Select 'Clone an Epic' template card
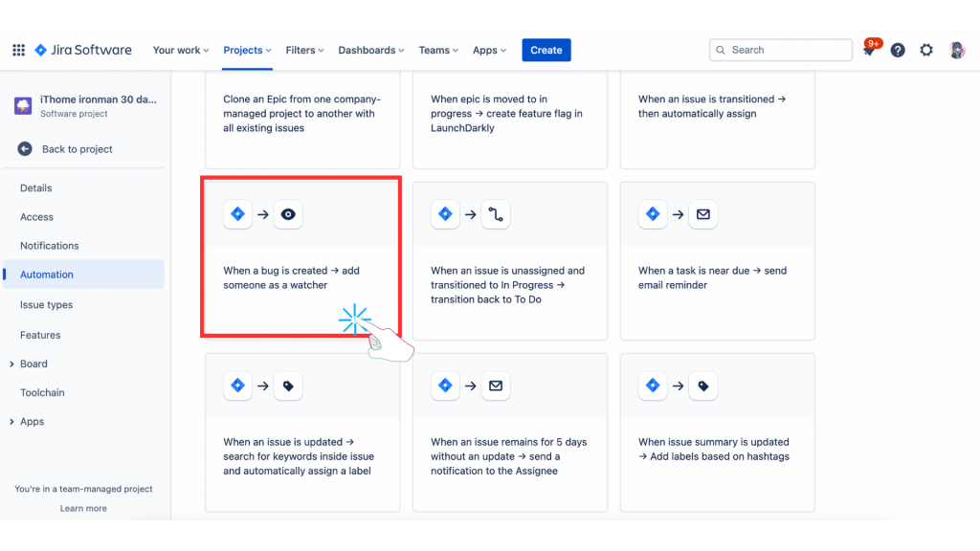The height and width of the screenshot is (551, 980). pyautogui.click(x=302, y=119)
